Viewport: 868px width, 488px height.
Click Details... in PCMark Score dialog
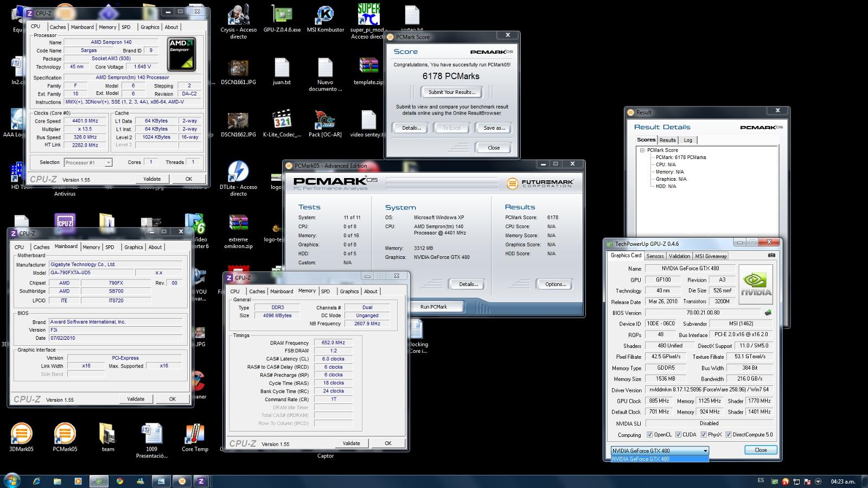click(x=411, y=128)
